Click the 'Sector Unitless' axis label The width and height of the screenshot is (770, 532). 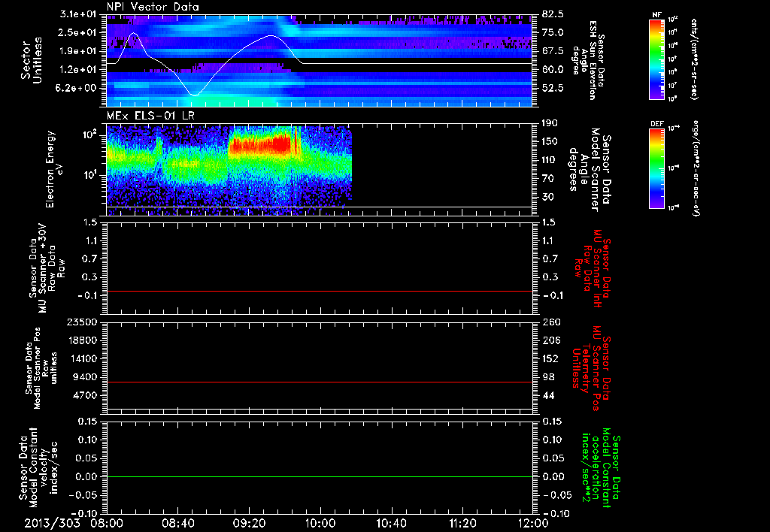[x=32, y=60]
